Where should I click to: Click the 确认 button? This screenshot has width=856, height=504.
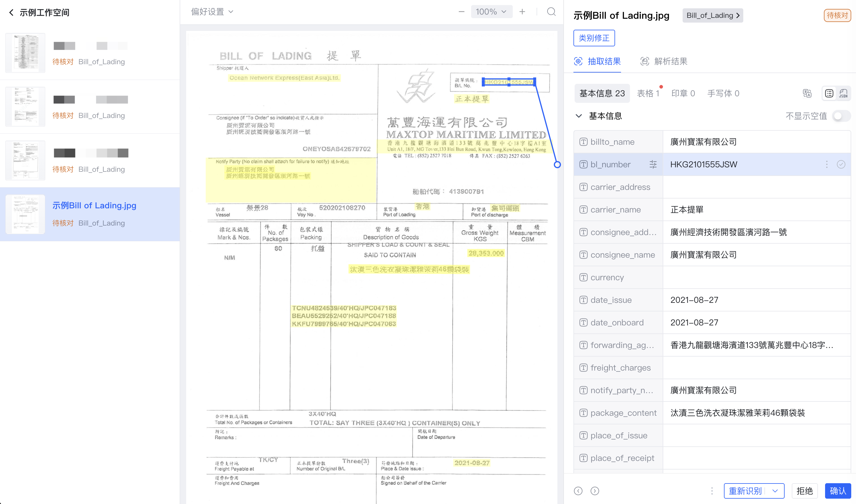(x=838, y=491)
